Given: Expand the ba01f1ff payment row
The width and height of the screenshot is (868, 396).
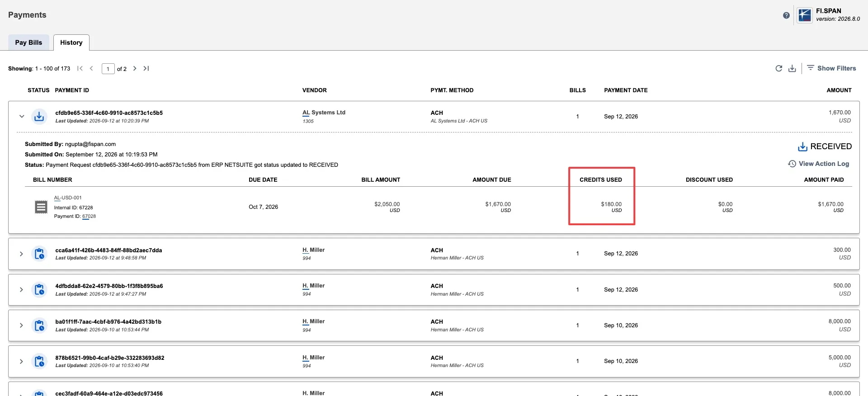Looking at the screenshot, I should point(21,325).
